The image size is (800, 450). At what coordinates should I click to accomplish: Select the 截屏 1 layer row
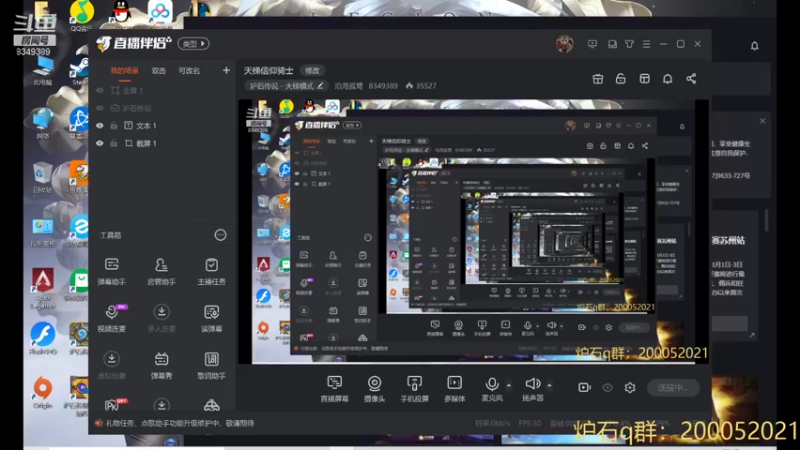point(162,143)
